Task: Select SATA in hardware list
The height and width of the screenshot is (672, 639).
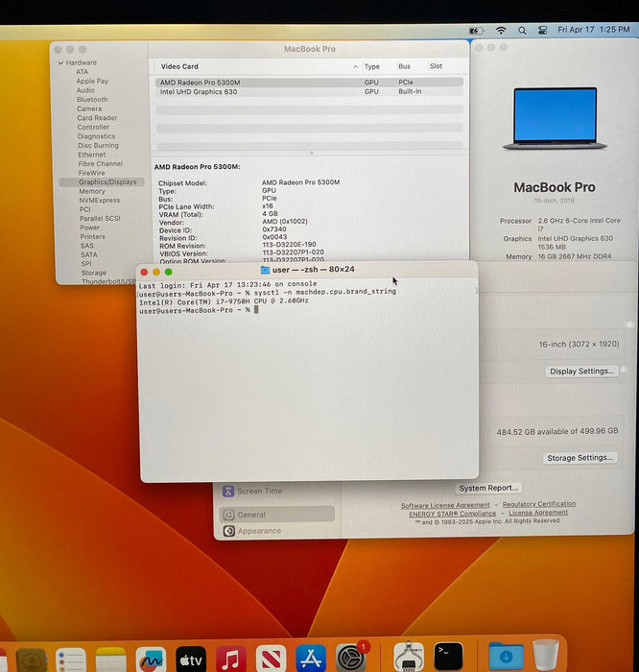Action: [88, 254]
